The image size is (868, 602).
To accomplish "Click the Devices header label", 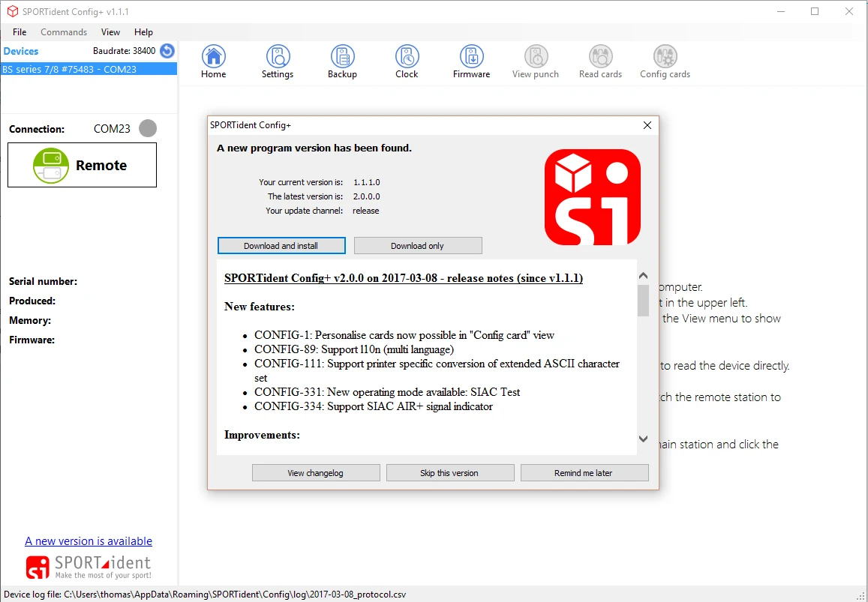I will [21, 51].
